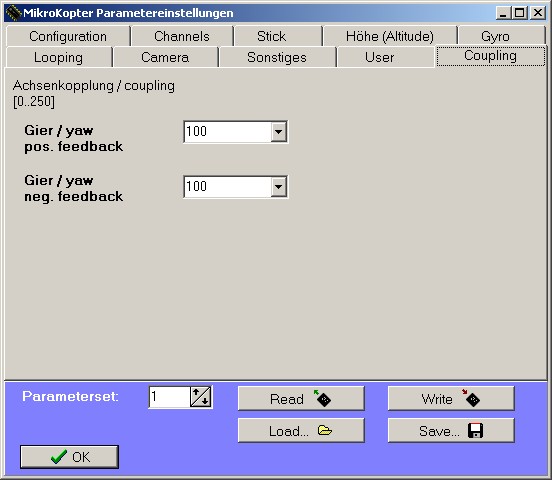The width and height of the screenshot is (552, 480).
Task: Maximize the Parametereinstellungen window
Action: pyautogui.click(x=519, y=13)
